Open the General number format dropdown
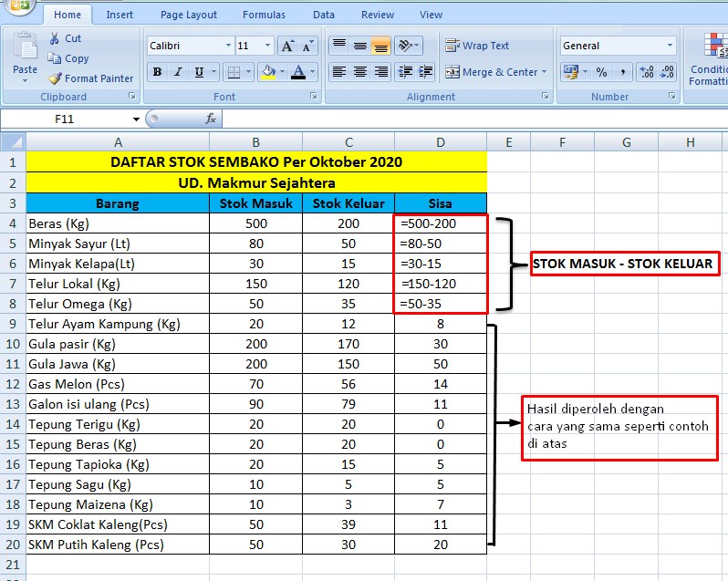728x581 pixels. tap(670, 46)
